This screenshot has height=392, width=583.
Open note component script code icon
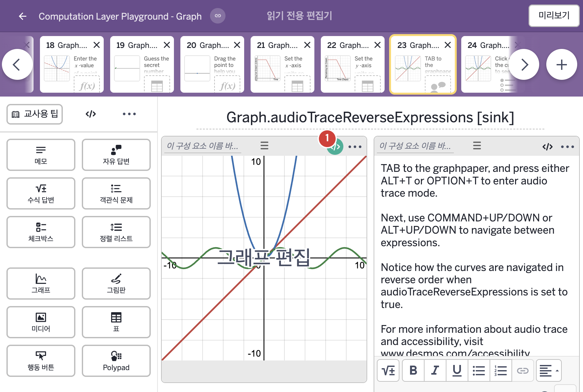point(547,147)
